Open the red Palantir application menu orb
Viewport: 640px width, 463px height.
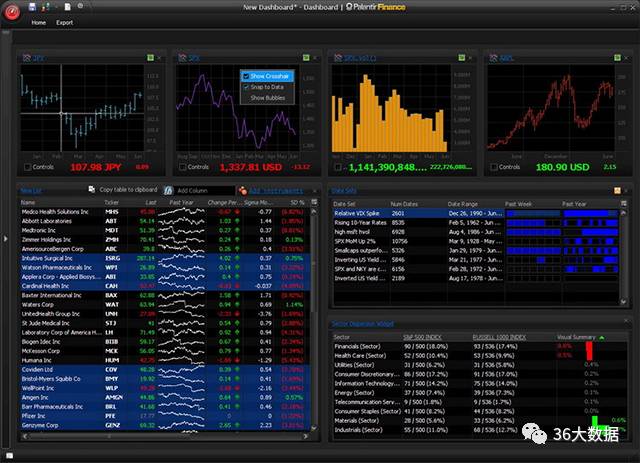12,13
